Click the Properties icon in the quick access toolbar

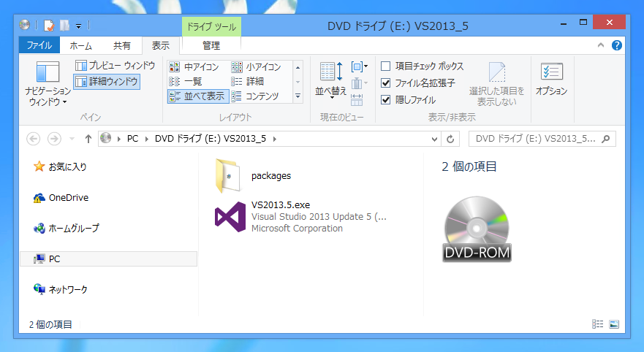coord(49,26)
